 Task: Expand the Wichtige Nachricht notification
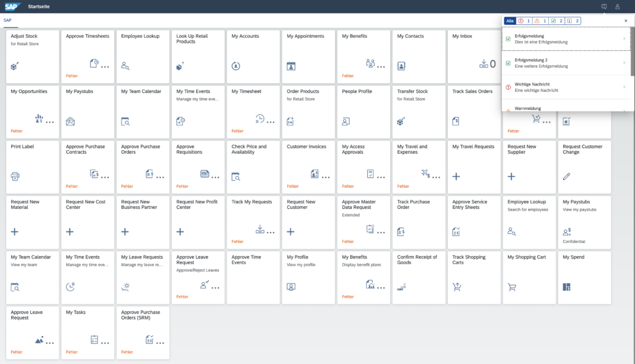tap(625, 87)
